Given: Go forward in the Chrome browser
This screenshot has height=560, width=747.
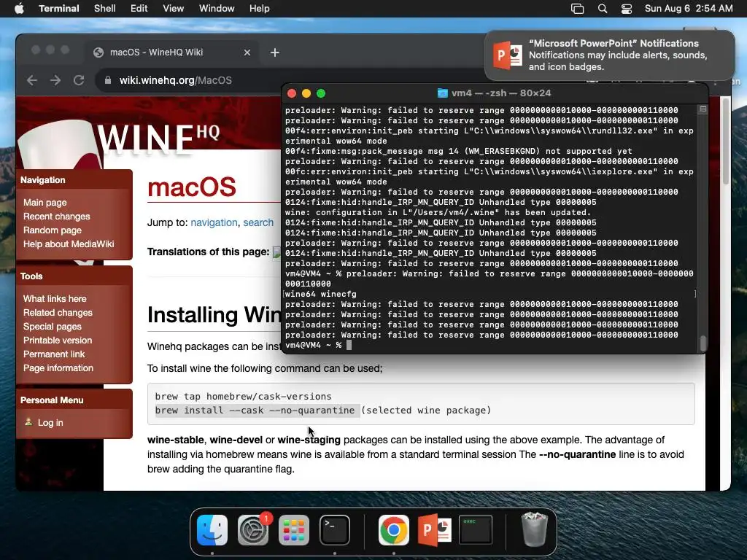Looking at the screenshot, I should (x=55, y=80).
